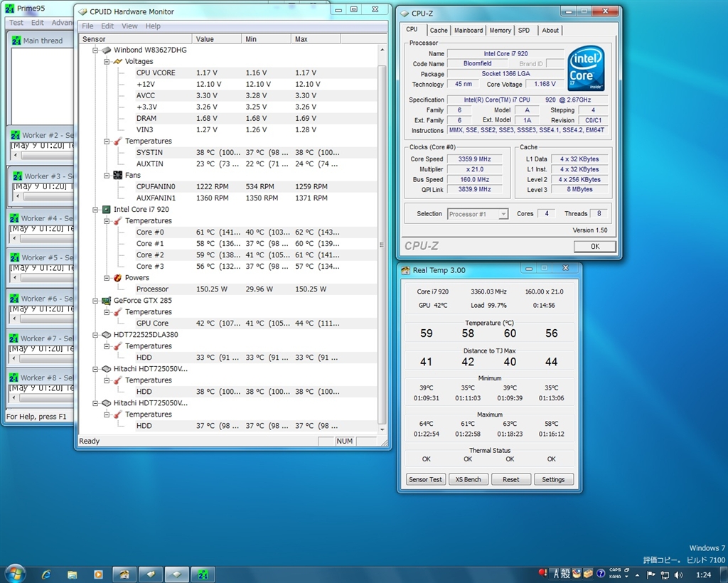Open the Test menu in Prime95
Screen dimensions: 728x583
16,22
